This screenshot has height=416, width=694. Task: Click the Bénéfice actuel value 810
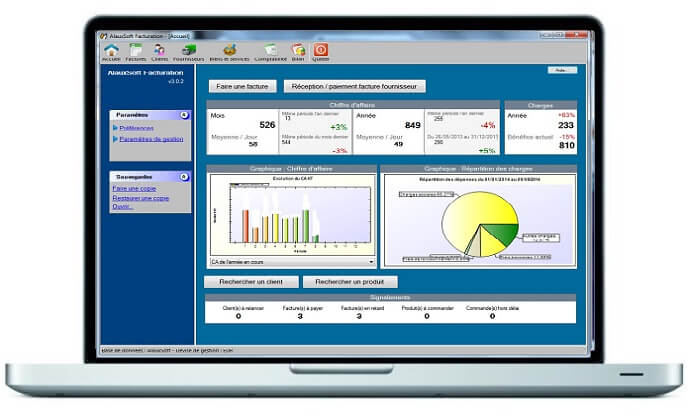(567, 145)
